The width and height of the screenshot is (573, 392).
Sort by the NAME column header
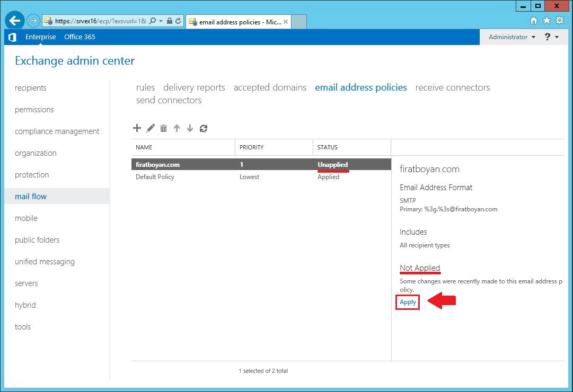click(183, 147)
